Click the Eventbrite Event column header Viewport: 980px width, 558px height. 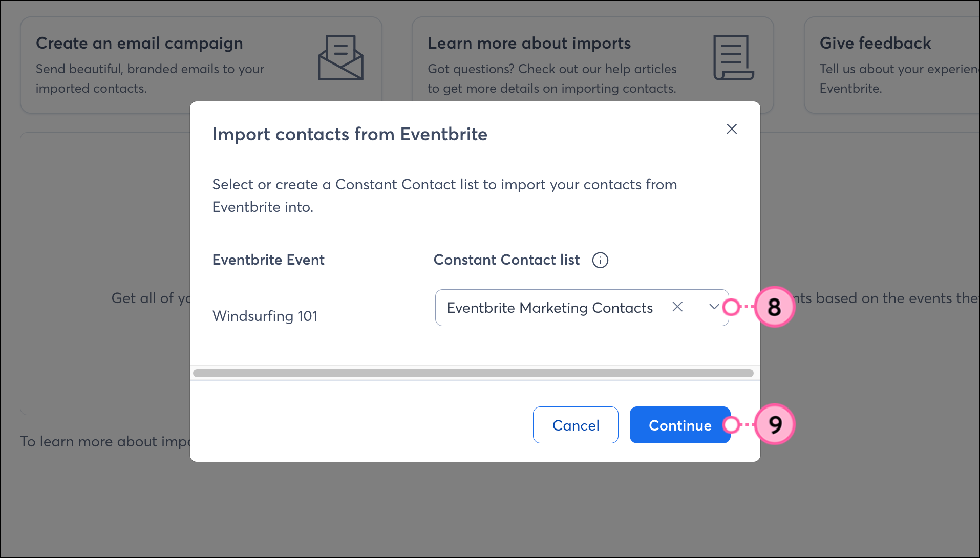(268, 260)
